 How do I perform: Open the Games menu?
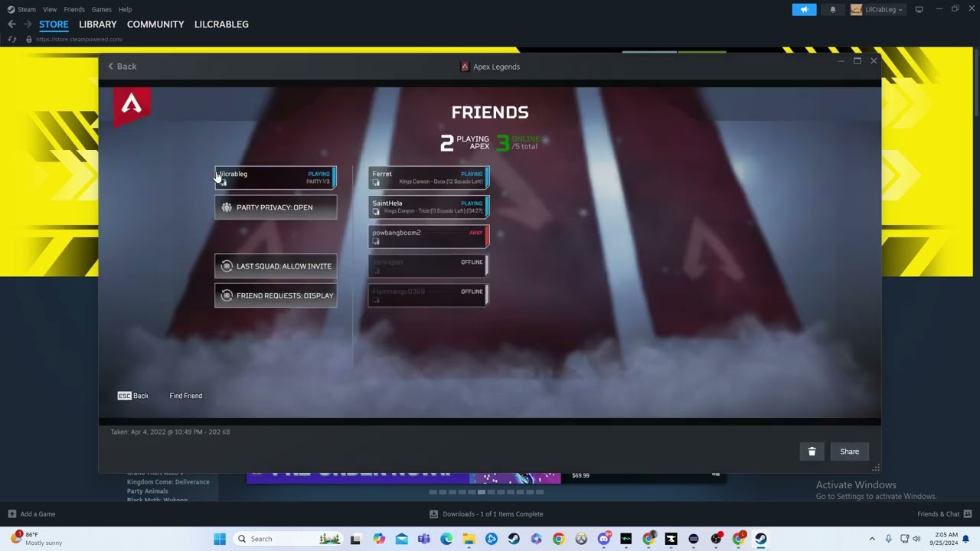(101, 9)
